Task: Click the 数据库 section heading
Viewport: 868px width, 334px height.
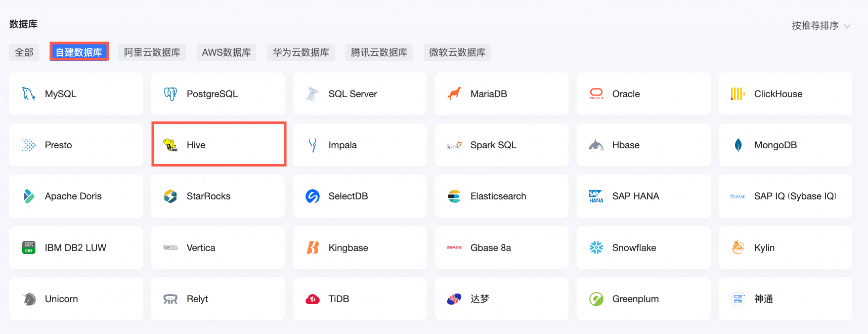Action: [23, 24]
